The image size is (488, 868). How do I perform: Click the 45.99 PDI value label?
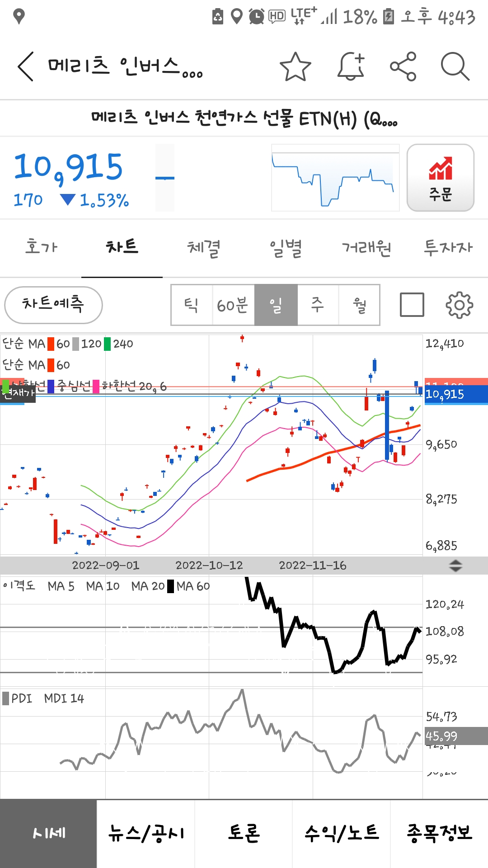pos(456,736)
